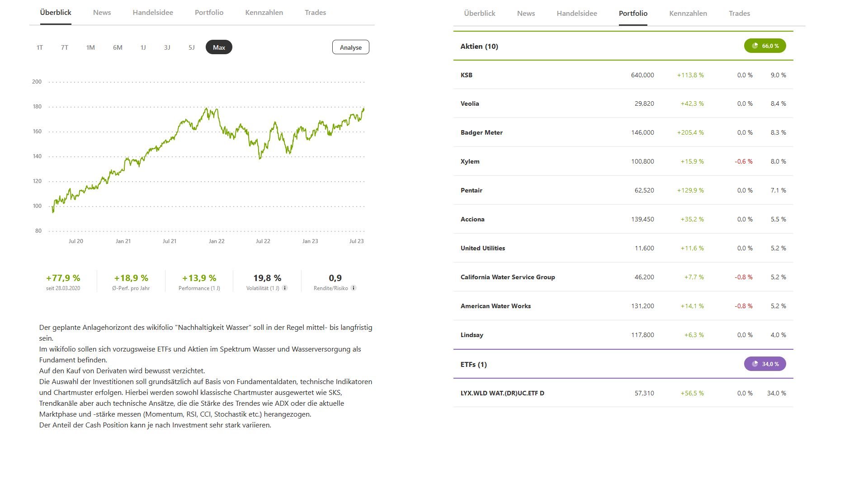Click the 28.03.2020 start date link
Image resolution: width=868 pixels, height=488 pixels.
(x=68, y=288)
